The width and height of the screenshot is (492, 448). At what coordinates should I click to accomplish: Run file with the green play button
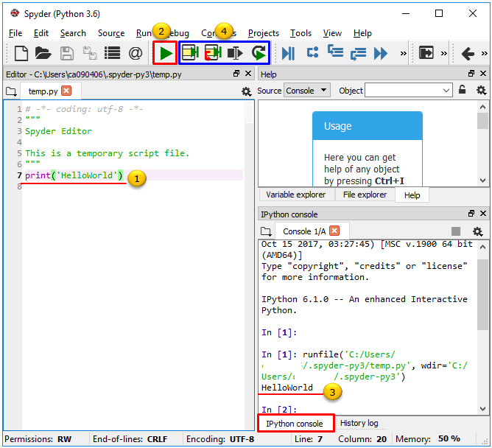(x=166, y=53)
